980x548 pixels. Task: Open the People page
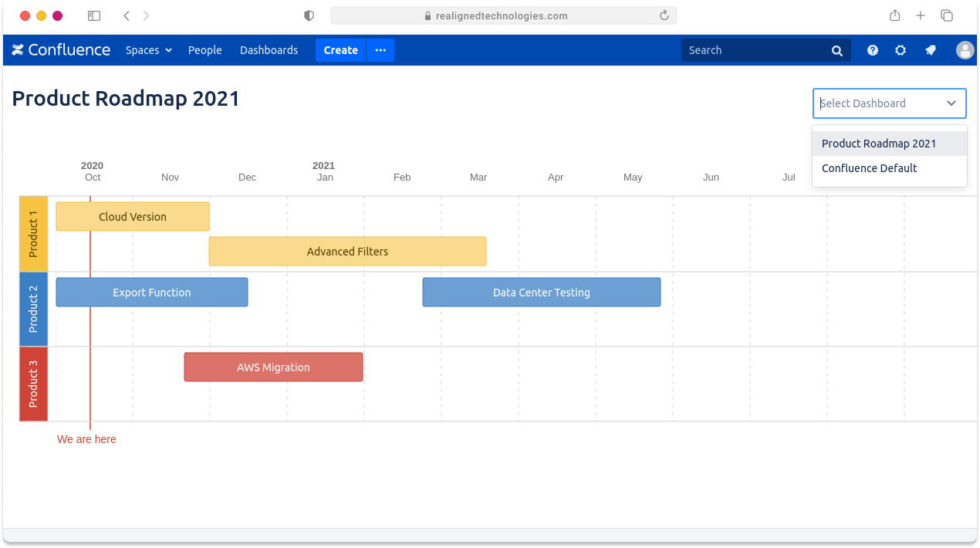tap(204, 49)
